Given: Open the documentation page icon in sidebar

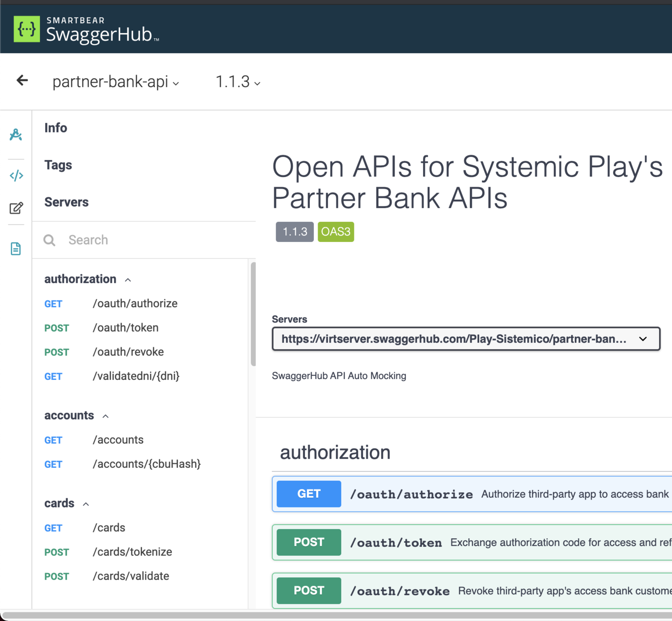Looking at the screenshot, I should pos(16,249).
